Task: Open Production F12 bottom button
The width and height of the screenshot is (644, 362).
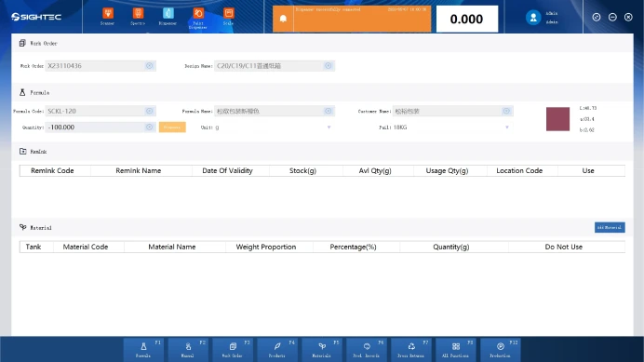Action: tap(501, 349)
